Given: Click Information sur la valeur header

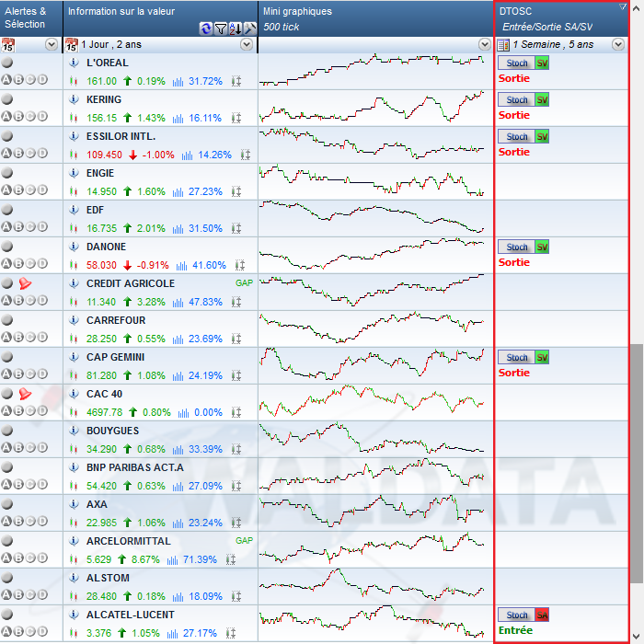Looking at the screenshot, I should [161, 18].
